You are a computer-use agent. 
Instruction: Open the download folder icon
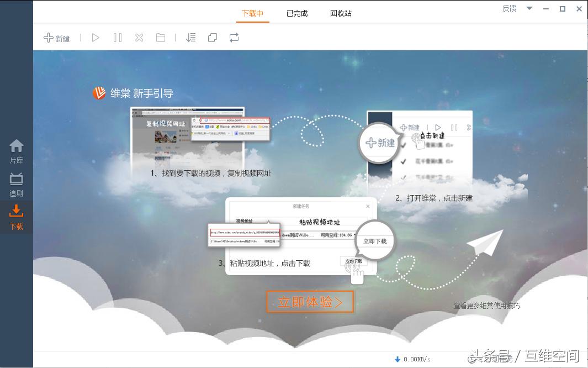tap(160, 38)
